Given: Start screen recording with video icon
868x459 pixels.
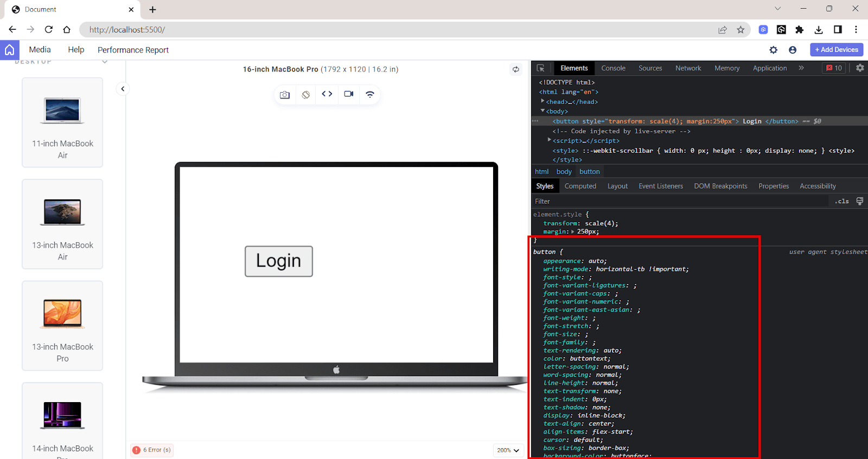Looking at the screenshot, I should click(349, 94).
